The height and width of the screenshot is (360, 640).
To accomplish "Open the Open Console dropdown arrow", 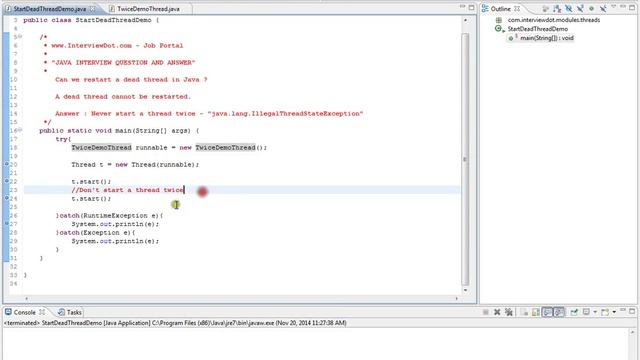I will coord(614,312).
